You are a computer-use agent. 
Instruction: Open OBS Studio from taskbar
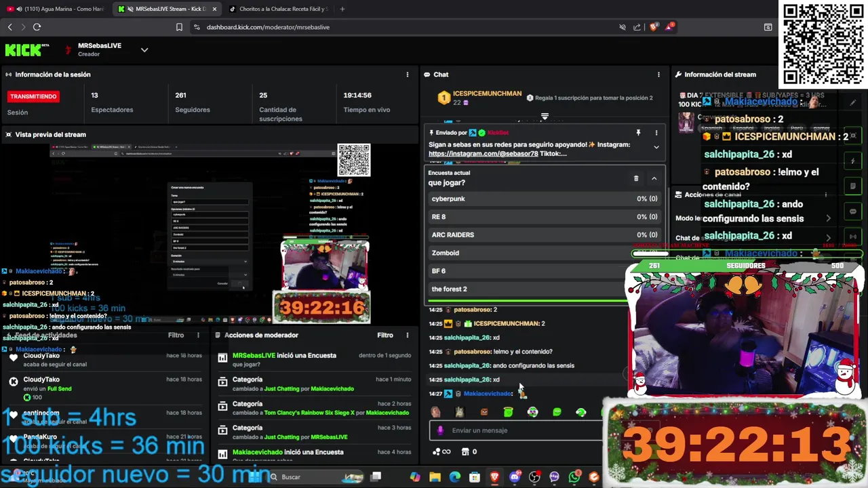click(x=535, y=477)
